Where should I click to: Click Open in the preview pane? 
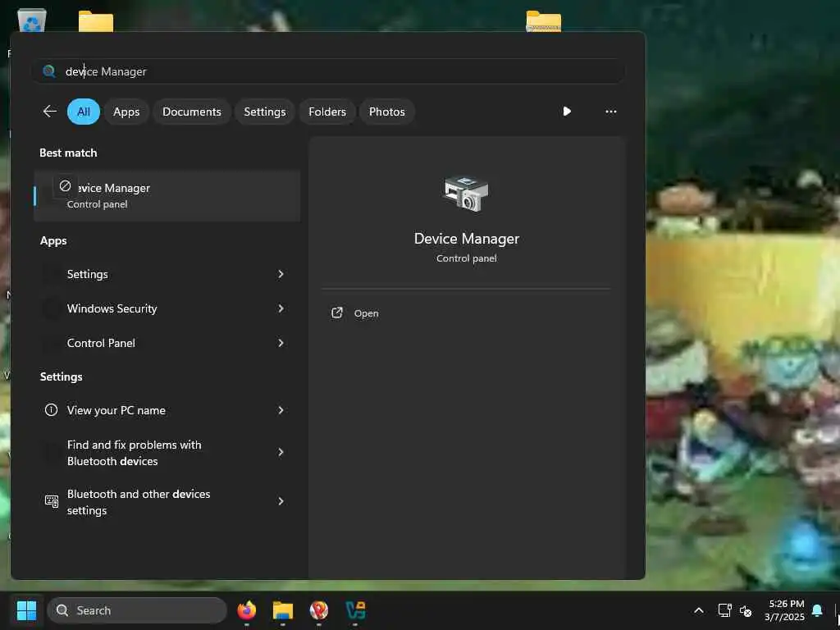pyautogui.click(x=367, y=313)
